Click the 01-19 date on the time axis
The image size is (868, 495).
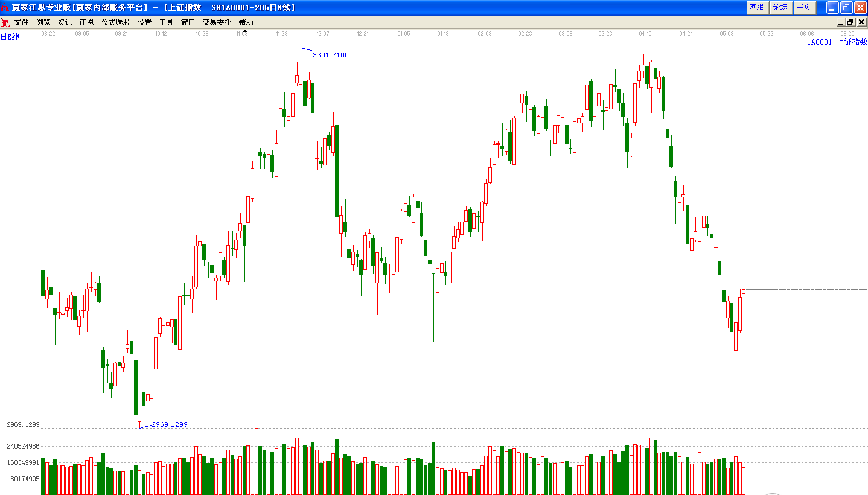tap(443, 34)
